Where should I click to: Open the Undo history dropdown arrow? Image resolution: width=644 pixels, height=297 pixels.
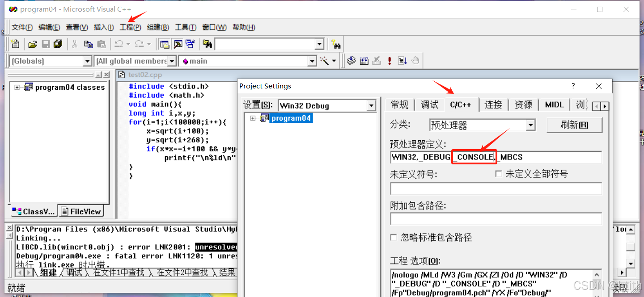click(x=128, y=44)
